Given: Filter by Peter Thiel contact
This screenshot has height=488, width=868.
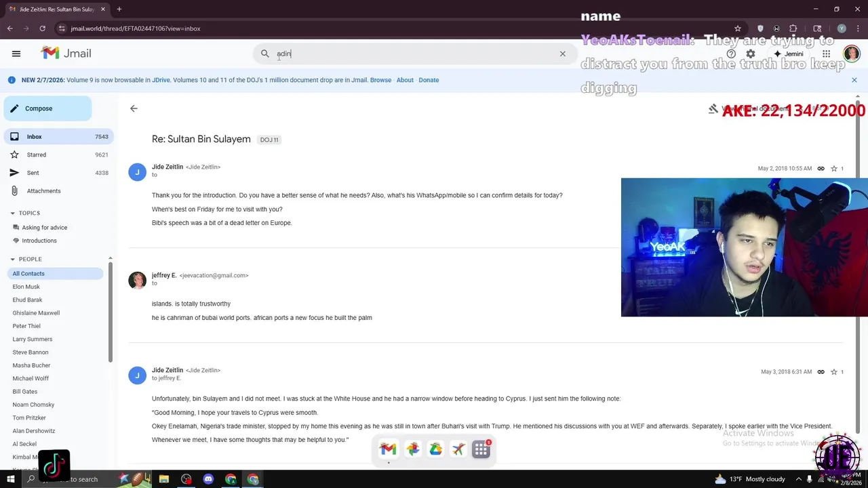Looking at the screenshot, I should 26,326.
